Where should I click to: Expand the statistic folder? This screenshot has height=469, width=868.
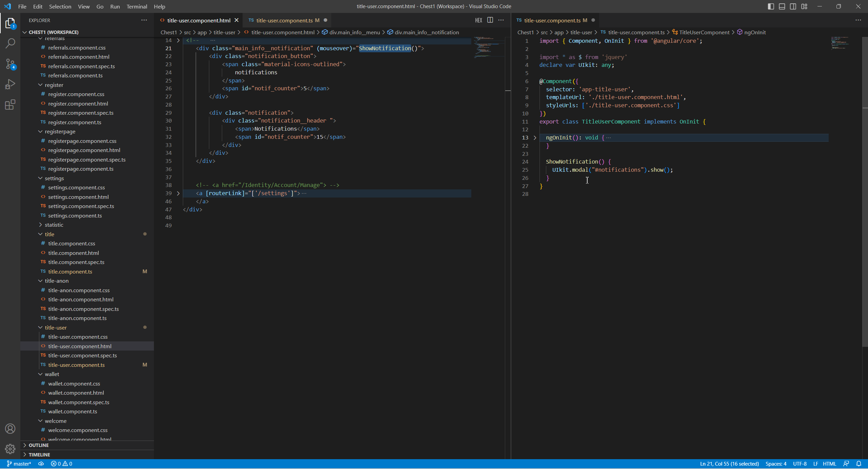click(54, 225)
